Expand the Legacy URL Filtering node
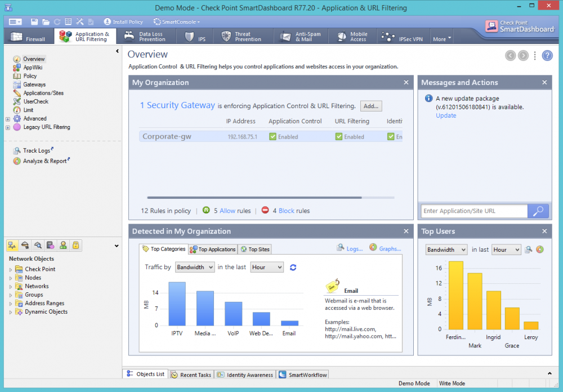Screen dimensions: 563x392 7,127
